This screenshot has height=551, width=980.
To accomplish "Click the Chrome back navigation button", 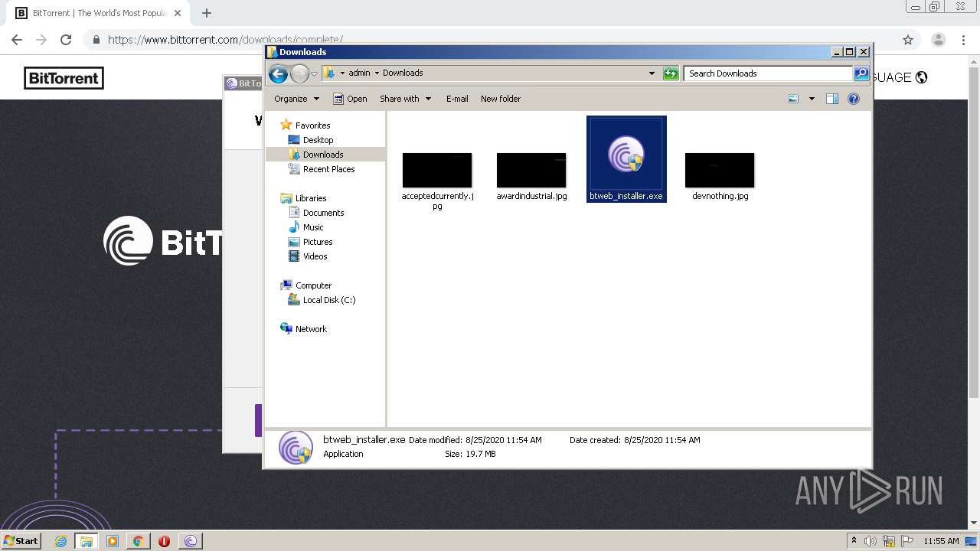I will tap(17, 40).
